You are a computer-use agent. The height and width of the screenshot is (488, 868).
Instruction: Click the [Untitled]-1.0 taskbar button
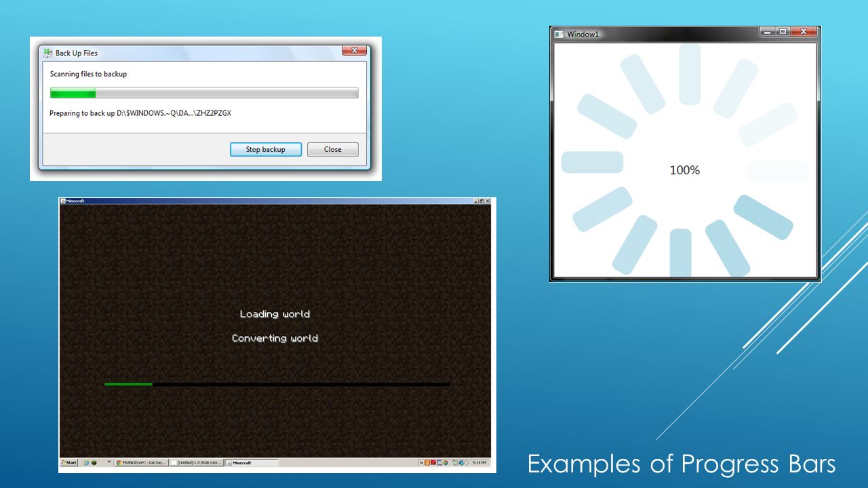pyautogui.click(x=197, y=462)
